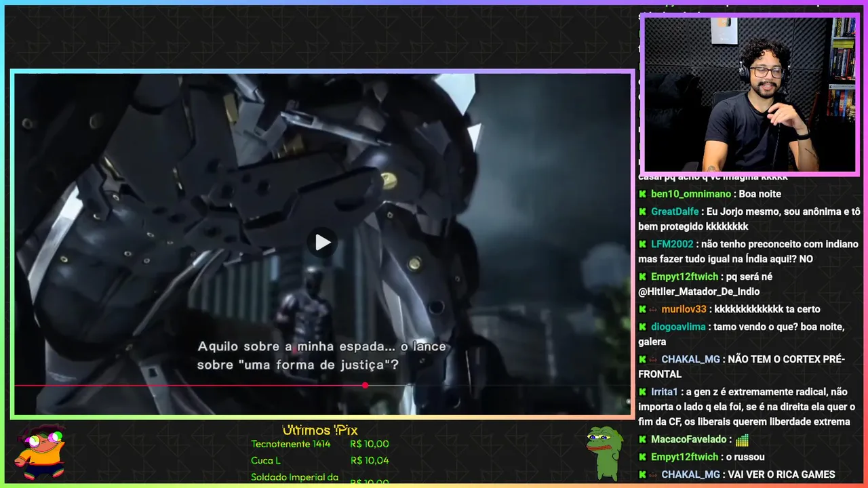This screenshot has height=488, width=868.
Task: Open ben10_omnimano's username in chat
Action: pos(691,194)
